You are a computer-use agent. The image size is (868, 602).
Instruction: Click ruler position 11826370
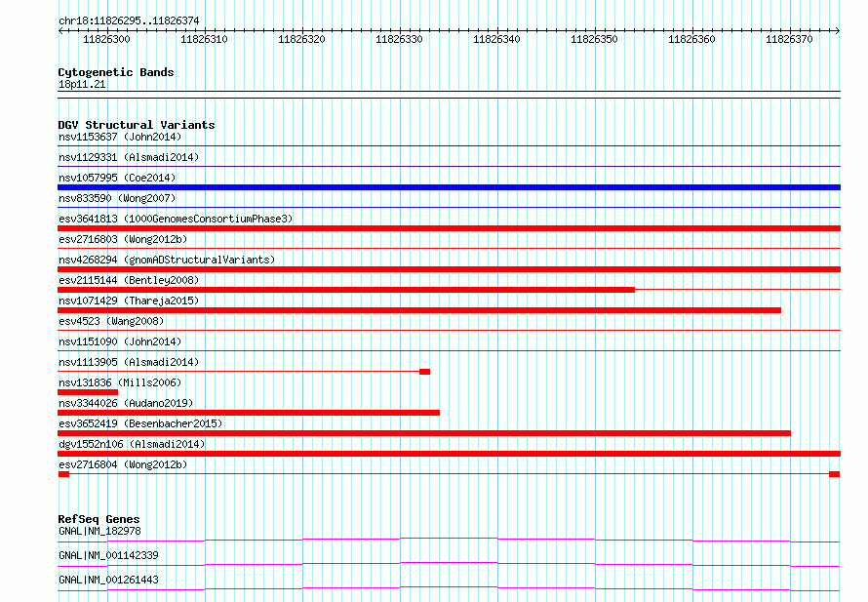point(789,39)
